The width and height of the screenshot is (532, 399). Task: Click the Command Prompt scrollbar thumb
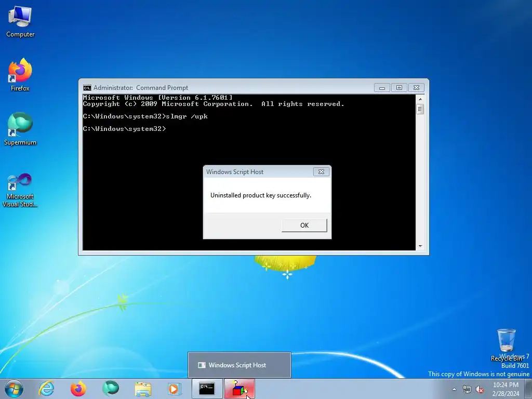pos(420,109)
